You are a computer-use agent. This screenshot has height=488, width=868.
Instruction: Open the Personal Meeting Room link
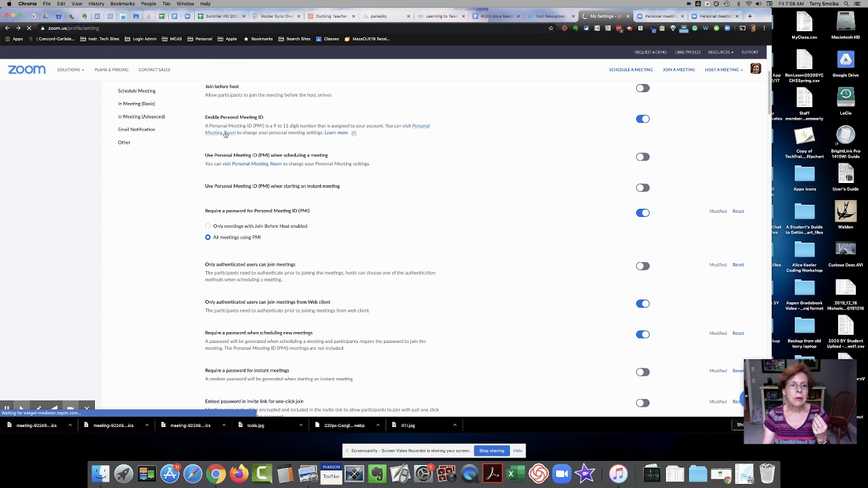point(257,163)
